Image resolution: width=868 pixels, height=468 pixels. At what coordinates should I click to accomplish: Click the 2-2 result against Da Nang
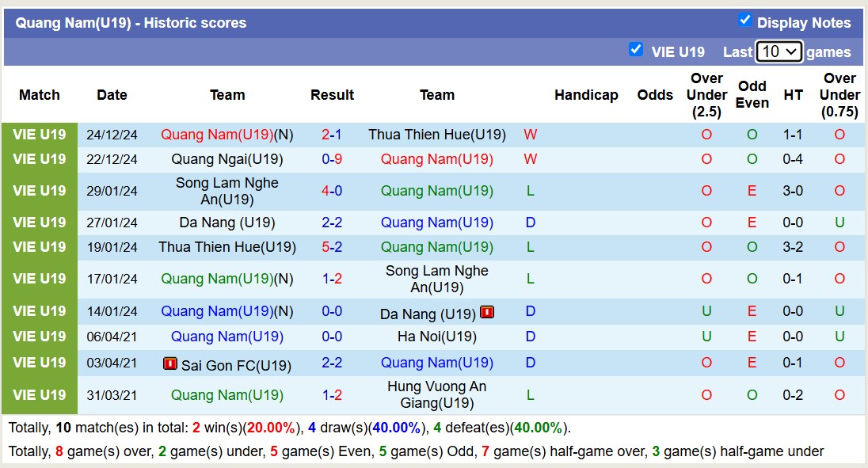[x=332, y=223]
